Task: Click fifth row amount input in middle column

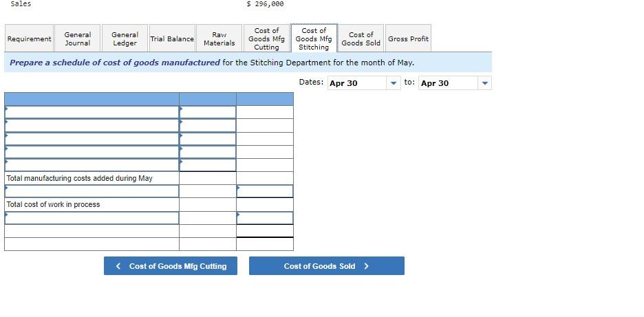Action: click(208, 164)
